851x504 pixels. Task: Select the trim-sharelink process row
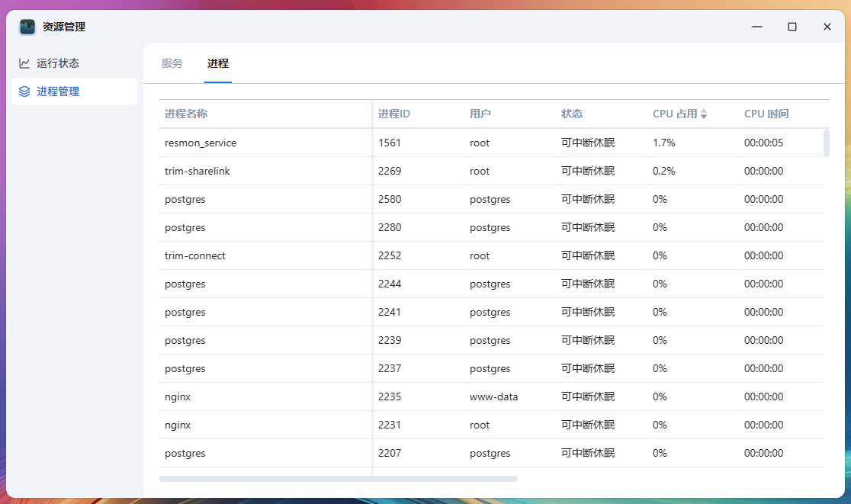pyautogui.click(x=197, y=171)
